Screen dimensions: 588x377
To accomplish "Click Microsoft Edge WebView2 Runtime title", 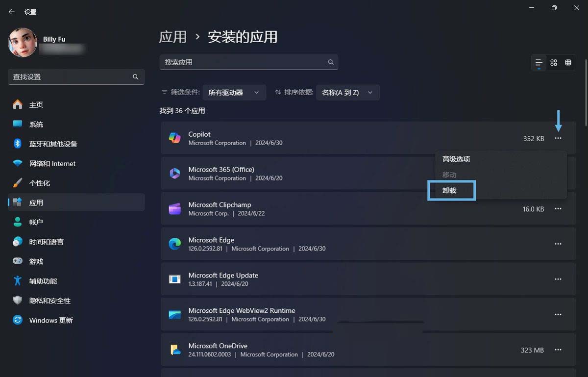I will pos(242,311).
